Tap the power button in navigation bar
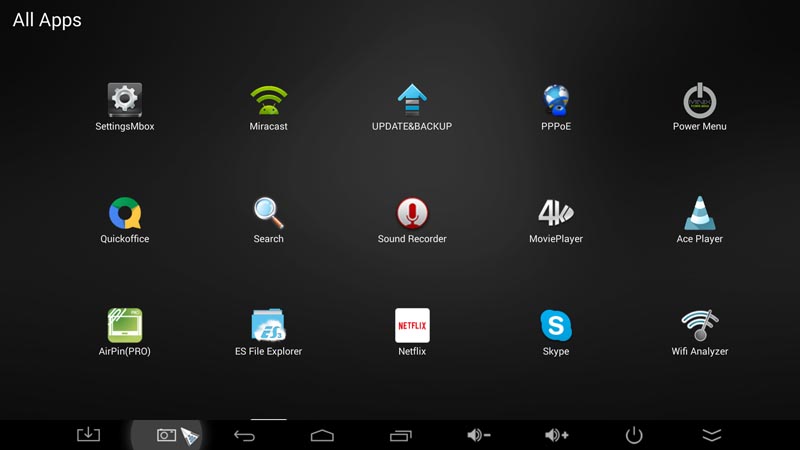The width and height of the screenshot is (800, 450). coord(634,435)
